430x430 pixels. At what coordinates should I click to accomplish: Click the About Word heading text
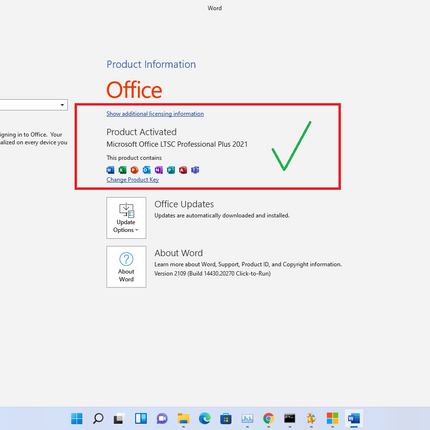(x=178, y=253)
